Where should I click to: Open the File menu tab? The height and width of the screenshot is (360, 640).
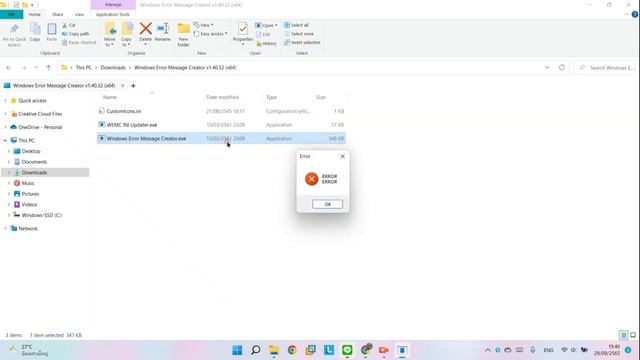coord(11,14)
